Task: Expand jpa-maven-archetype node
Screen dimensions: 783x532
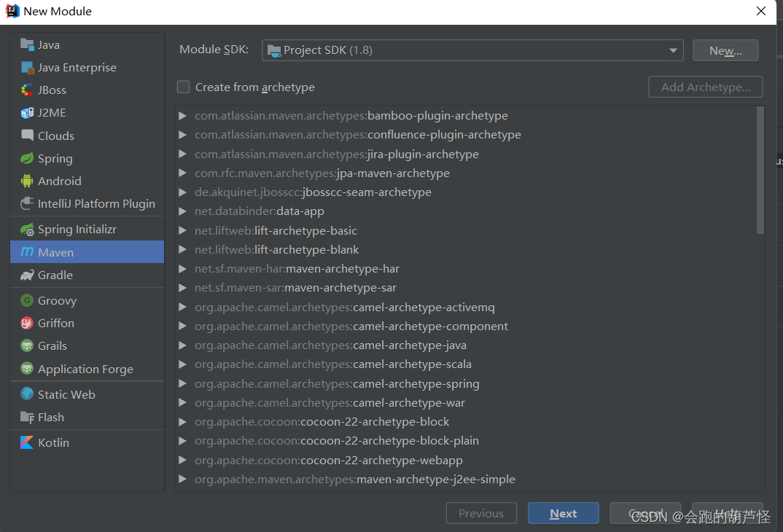Action: pyautogui.click(x=183, y=173)
